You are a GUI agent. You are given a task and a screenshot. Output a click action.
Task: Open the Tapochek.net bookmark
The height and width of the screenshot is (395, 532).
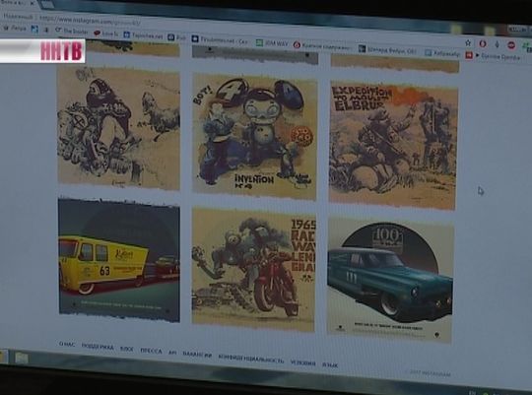pos(143,35)
